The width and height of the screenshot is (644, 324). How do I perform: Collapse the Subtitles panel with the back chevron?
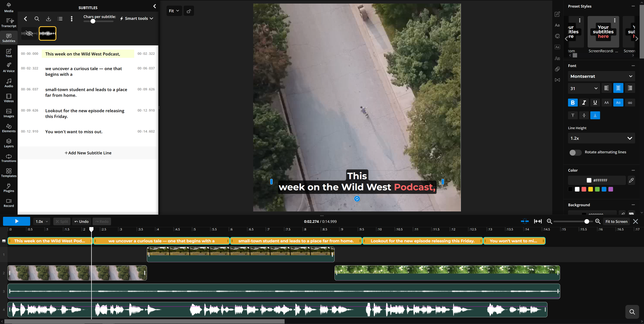(154, 6)
